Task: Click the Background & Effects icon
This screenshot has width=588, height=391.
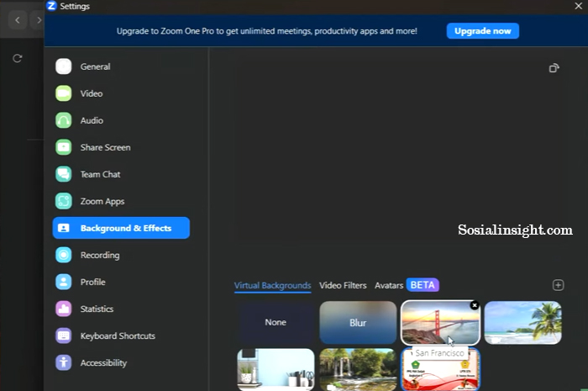Action: click(63, 228)
